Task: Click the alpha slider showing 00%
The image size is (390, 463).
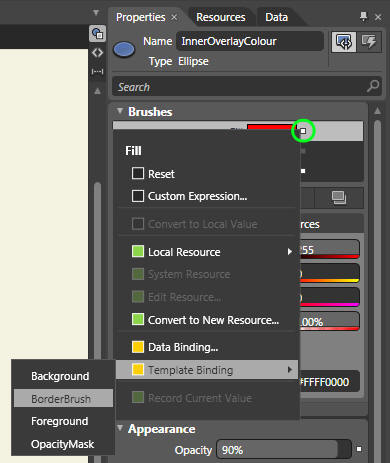Action: (x=329, y=321)
